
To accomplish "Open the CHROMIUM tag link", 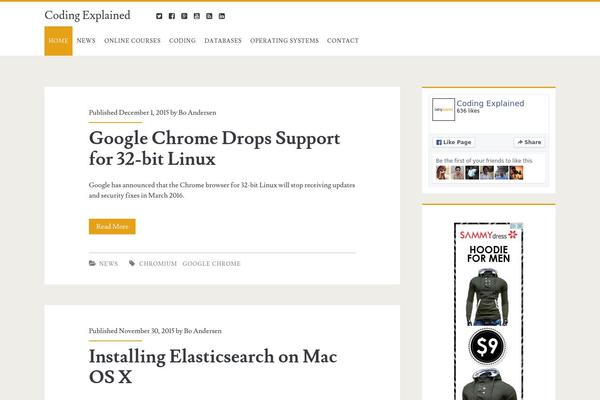I will tap(158, 264).
